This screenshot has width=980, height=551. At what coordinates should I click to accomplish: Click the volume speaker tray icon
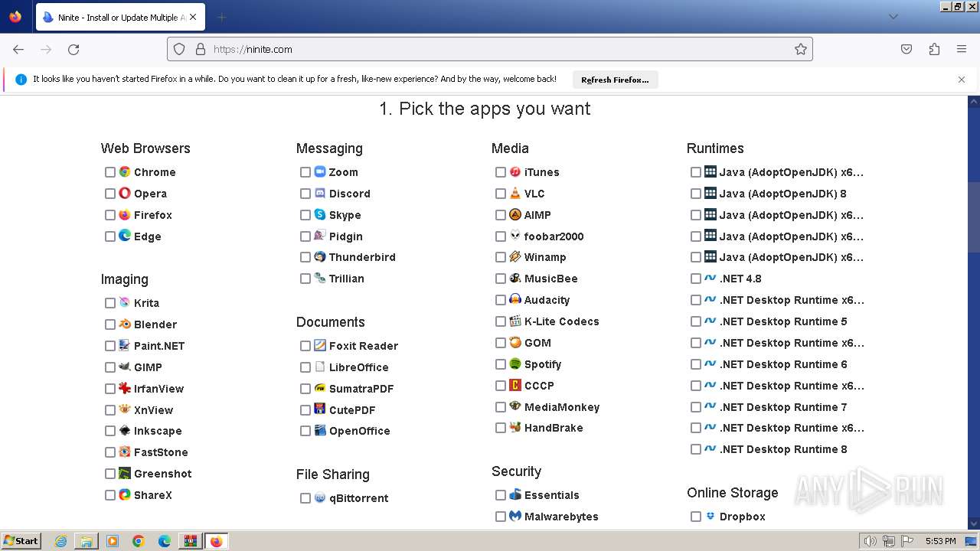871,541
